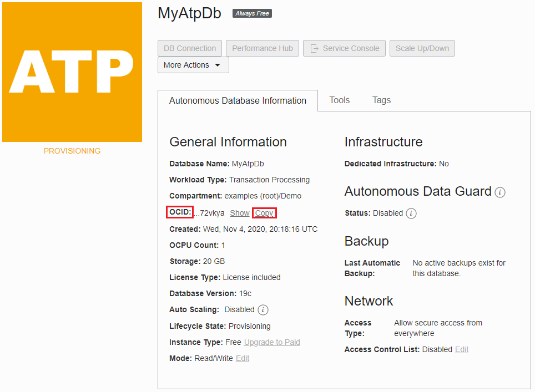Click Transaction Processing workload value

[269, 180]
